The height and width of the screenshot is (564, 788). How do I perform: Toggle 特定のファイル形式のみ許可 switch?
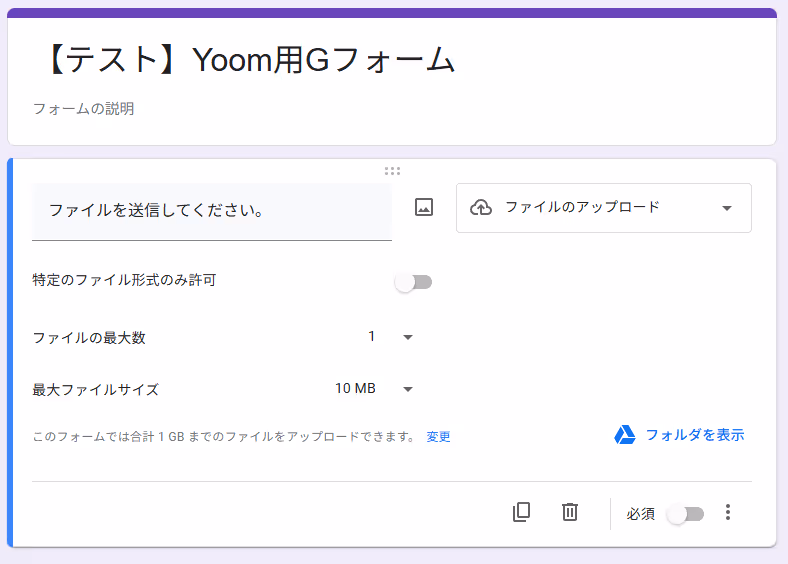[x=413, y=282]
